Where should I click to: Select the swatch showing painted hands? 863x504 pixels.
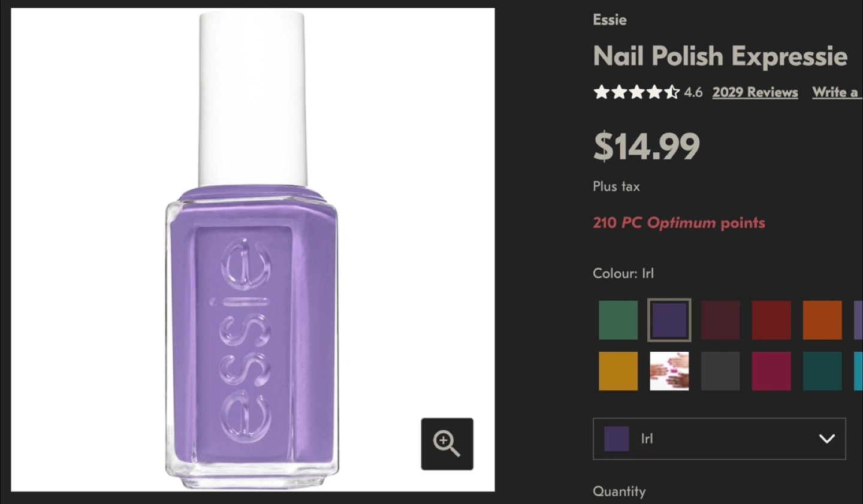click(x=669, y=371)
